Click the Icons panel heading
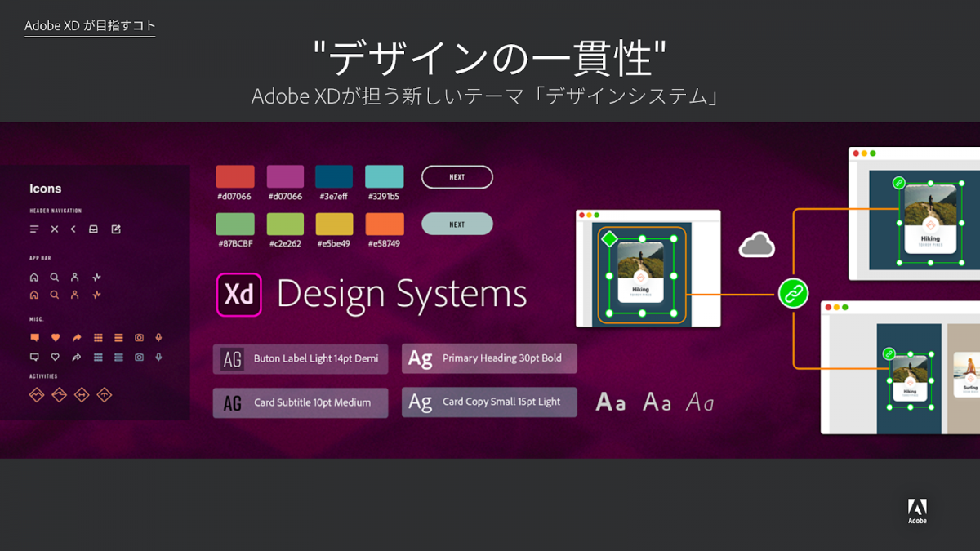 tap(46, 189)
